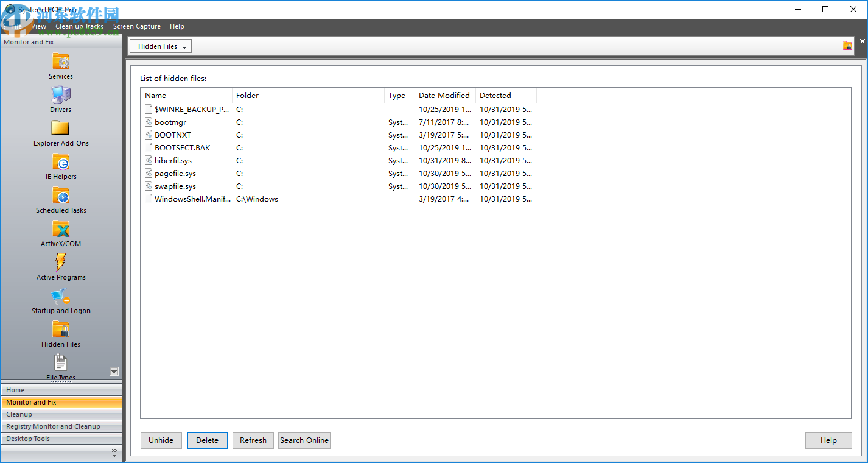Open the Hidden Files dropdown selector
Screen dimensions: 868x463
(159, 46)
